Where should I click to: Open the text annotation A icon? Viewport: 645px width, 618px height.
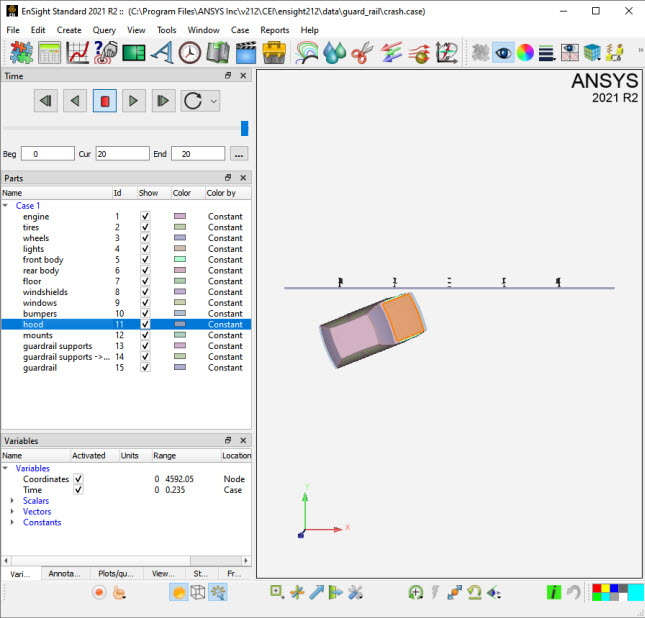(x=162, y=53)
